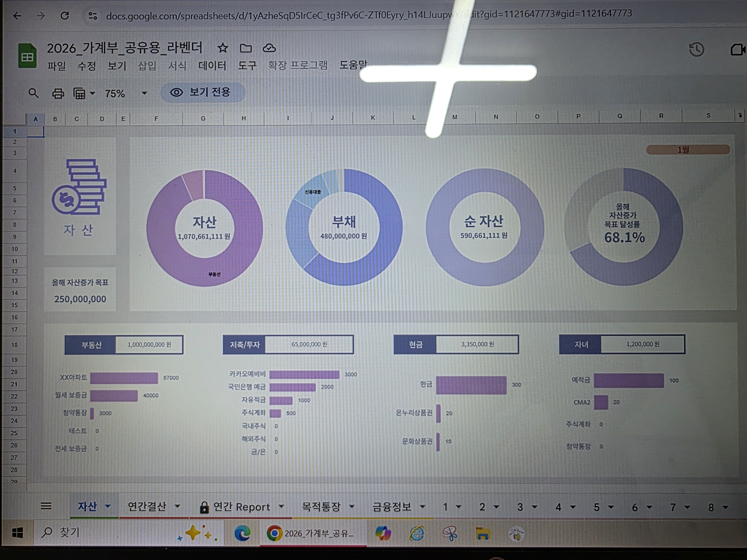747x560 pixels.
Task: Click the 자산 donut chart
Action: tap(204, 228)
